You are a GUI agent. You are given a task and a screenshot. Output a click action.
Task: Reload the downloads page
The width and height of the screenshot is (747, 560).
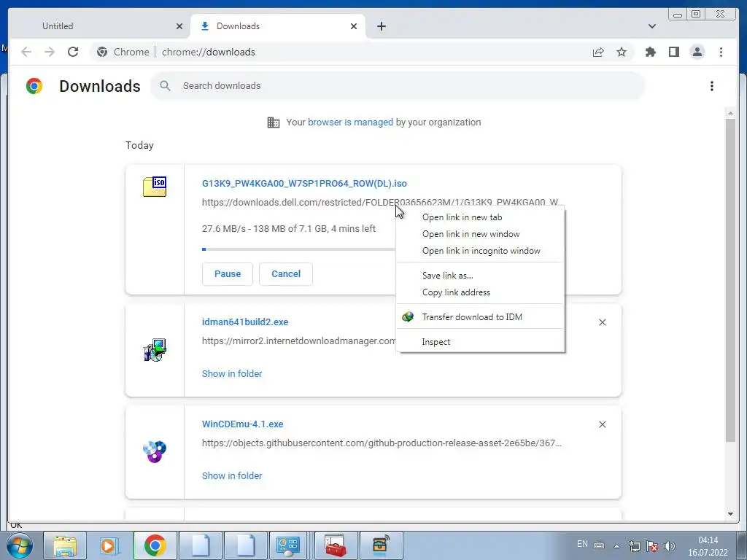pyautogui.click(x=73, y=52)
